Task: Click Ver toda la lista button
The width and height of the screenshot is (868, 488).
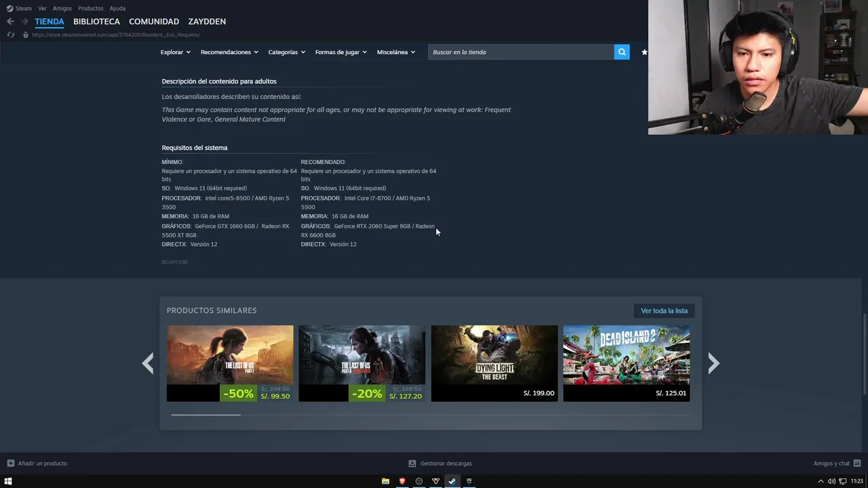Action: pos(664,310)
